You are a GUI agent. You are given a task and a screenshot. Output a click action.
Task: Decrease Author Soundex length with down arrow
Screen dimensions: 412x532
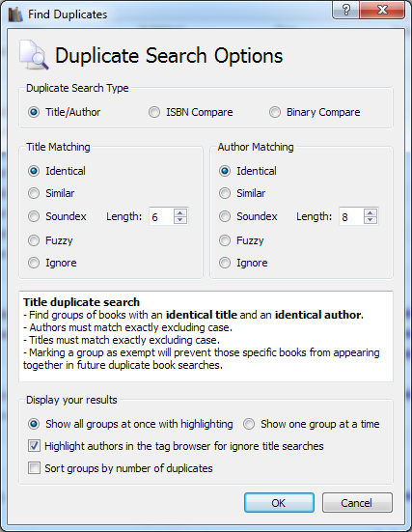point(371,220)
